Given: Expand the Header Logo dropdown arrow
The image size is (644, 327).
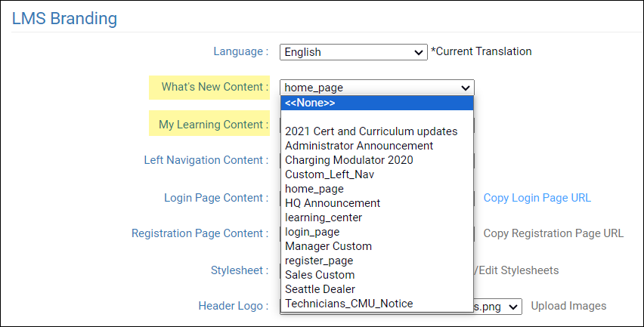Looking at the screenshot, I should [x=514, y=306].
